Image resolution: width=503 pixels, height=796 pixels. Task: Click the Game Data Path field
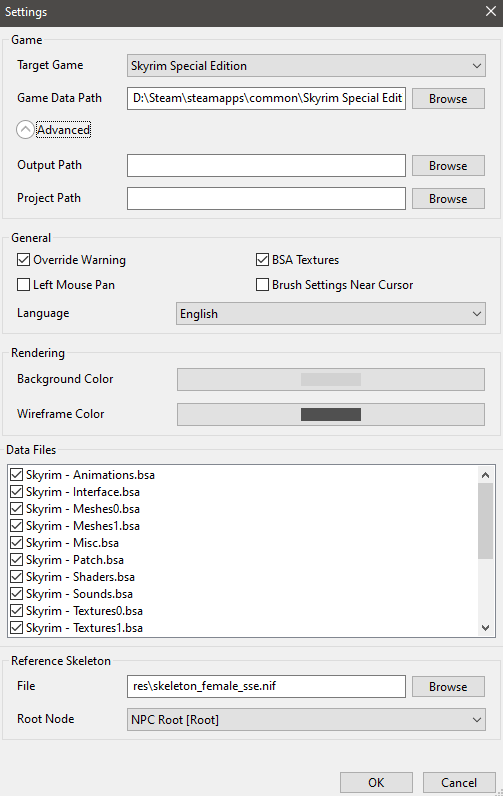(x=266, y=98)
